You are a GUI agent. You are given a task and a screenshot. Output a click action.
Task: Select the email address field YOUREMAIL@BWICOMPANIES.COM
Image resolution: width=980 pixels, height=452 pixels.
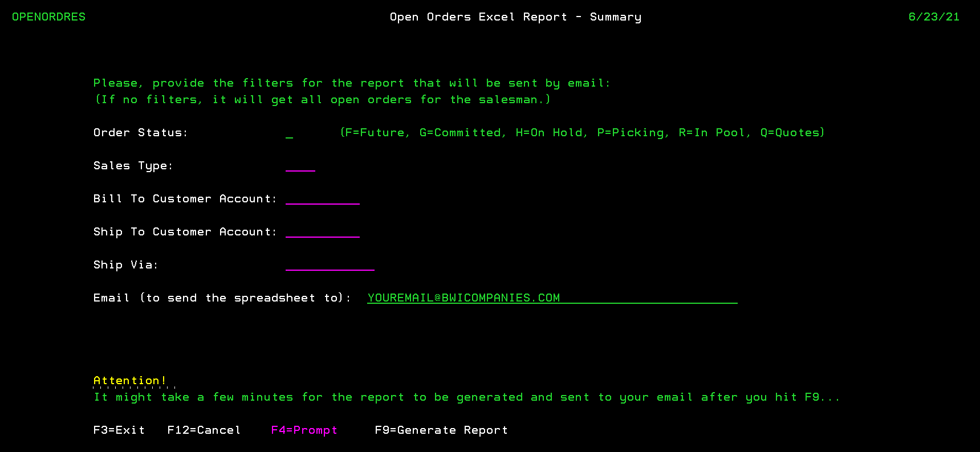pos(552,298)
